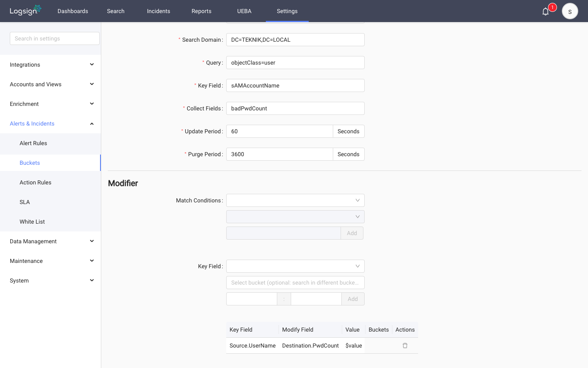The width and height of the screenshot is (588, 368).
Task: Click the Buckets column header
Action: click(x=379, y=330)
